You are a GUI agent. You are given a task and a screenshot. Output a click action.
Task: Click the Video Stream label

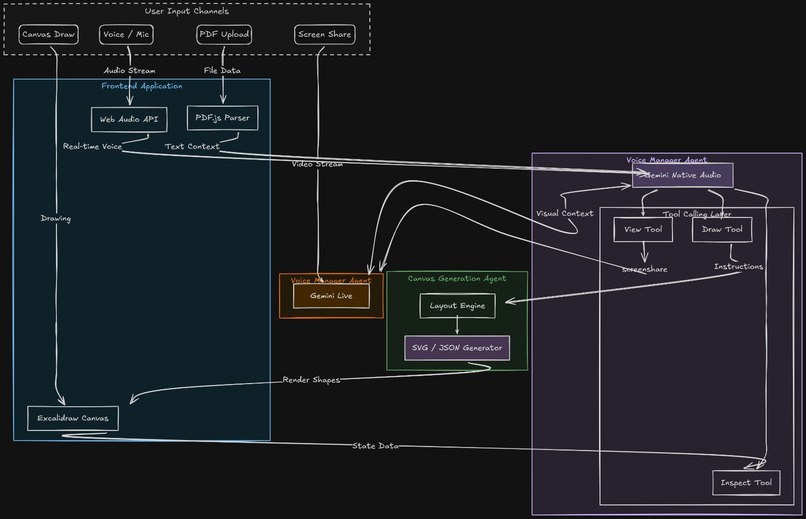317,164
